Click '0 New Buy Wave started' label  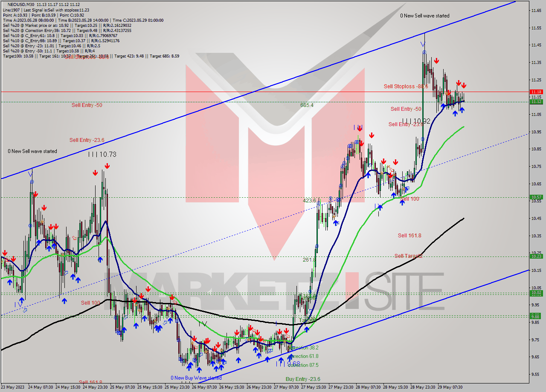pyautogui.click(x=196, y=378)
